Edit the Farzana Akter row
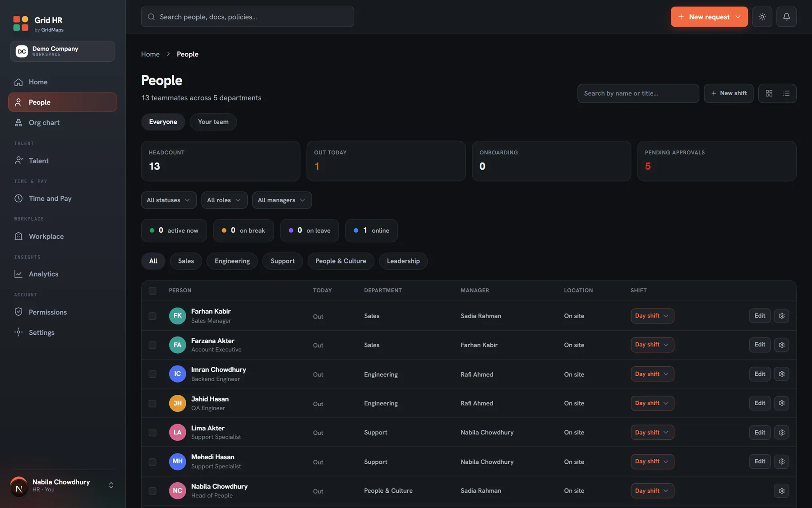Image resolution: width=812 pixels, height=508 pixels. tap(760, 345)
